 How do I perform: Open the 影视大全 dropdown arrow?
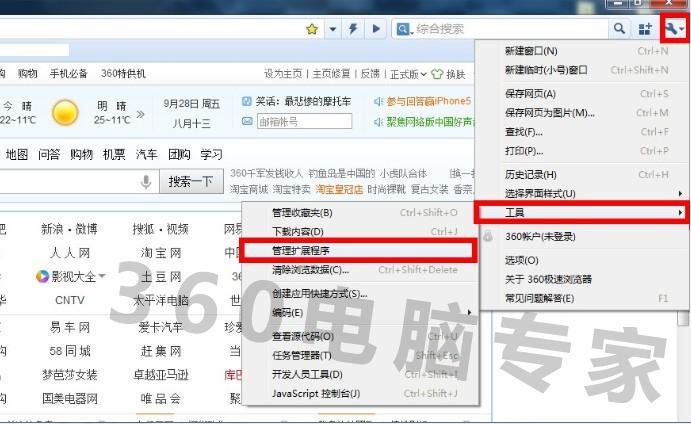102,276
